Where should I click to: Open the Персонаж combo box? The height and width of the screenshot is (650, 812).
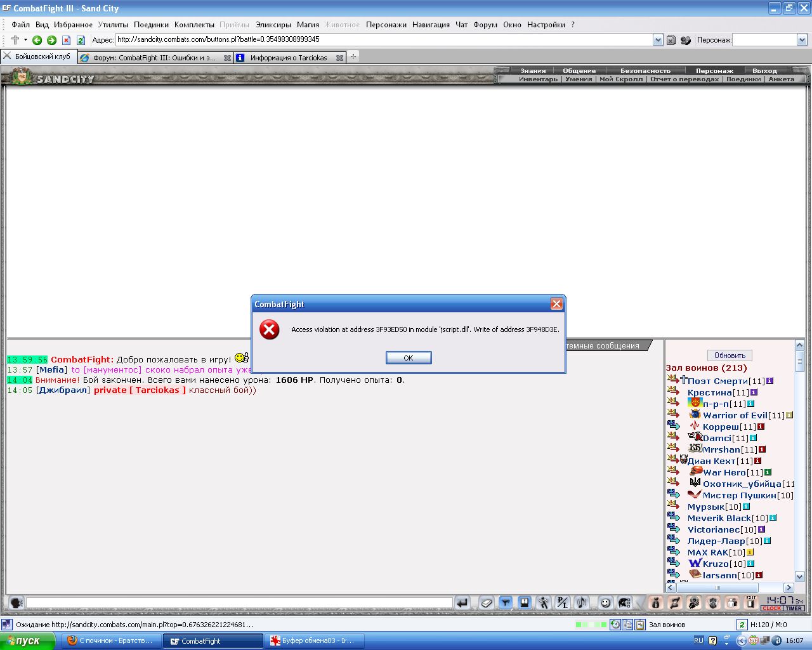[x=801, y=40]
